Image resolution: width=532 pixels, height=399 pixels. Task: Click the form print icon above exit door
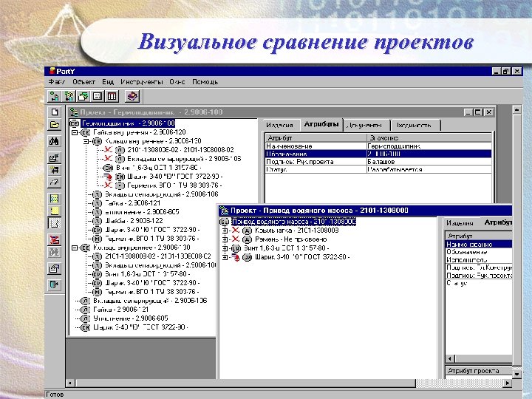coord(54,269)
